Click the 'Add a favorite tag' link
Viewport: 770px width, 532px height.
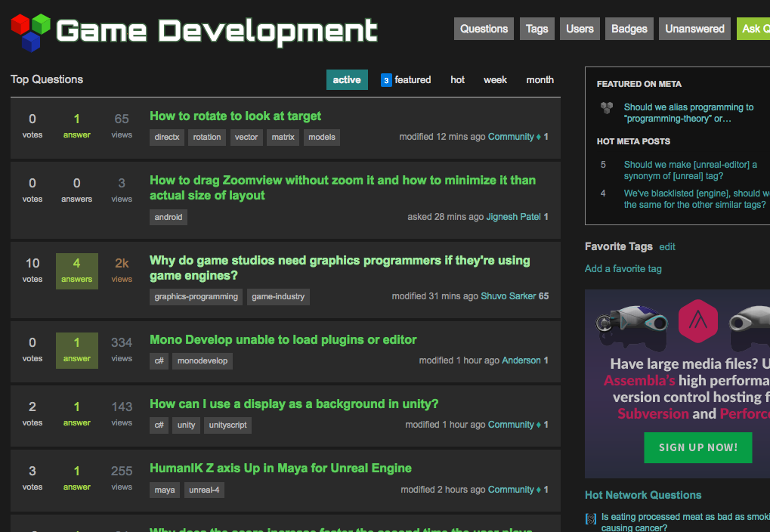623,268
